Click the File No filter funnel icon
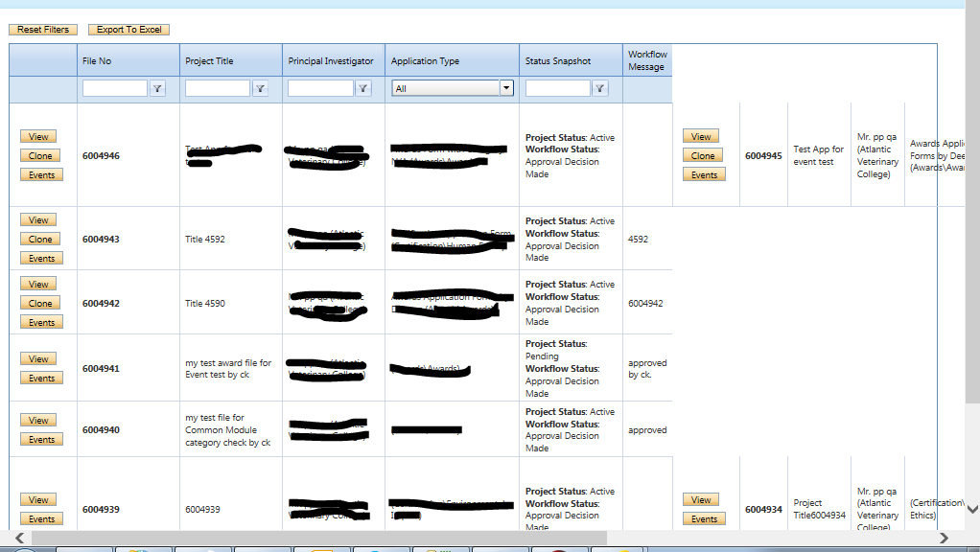 pyautogui.click(x=157, y=89)
